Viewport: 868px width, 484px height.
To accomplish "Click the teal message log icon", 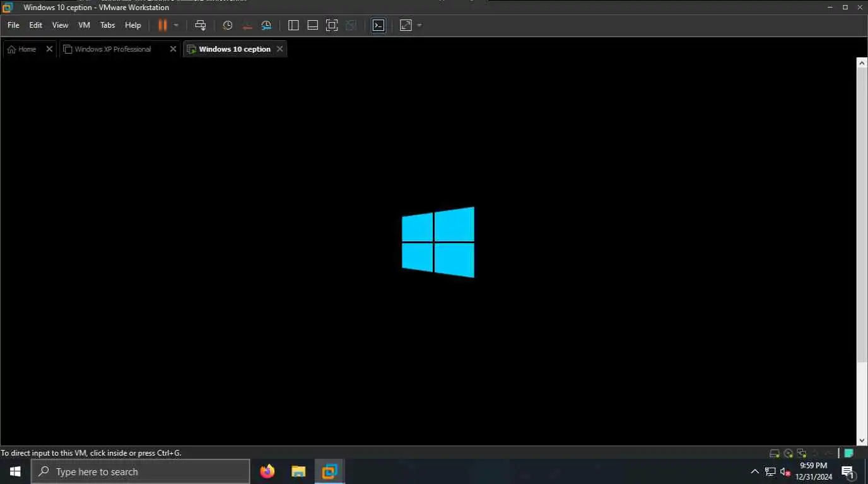I will point(849,453).
